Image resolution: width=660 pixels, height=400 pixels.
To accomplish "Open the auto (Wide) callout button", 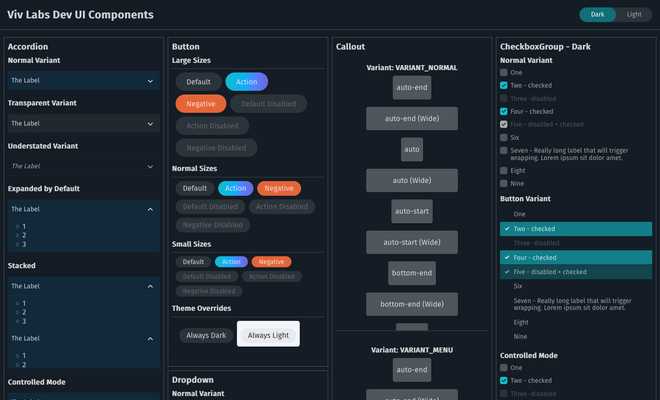I will 412,181.
